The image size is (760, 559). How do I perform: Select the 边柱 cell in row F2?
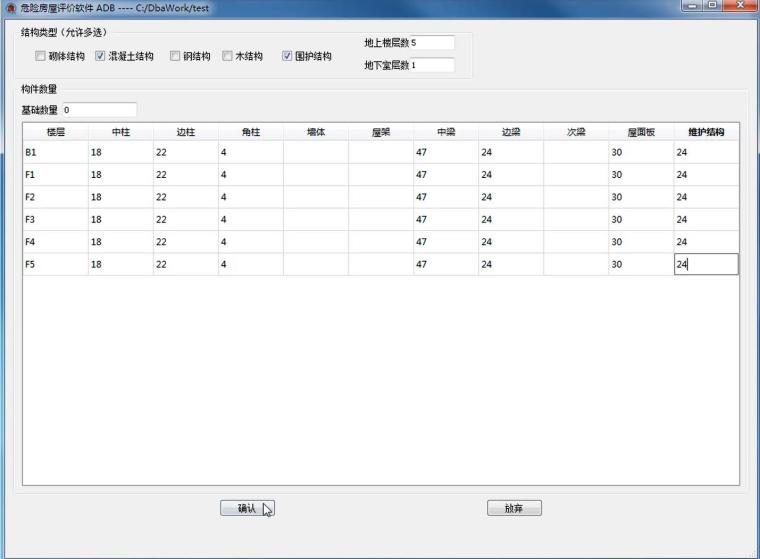pos(185,197)
